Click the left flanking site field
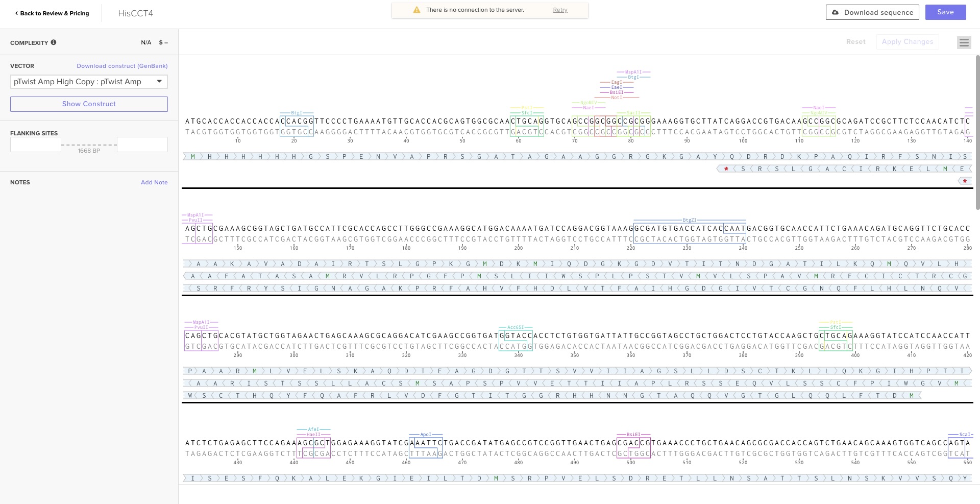The height and width of the screenshot is (504, 980). click(x=36, y=145)
